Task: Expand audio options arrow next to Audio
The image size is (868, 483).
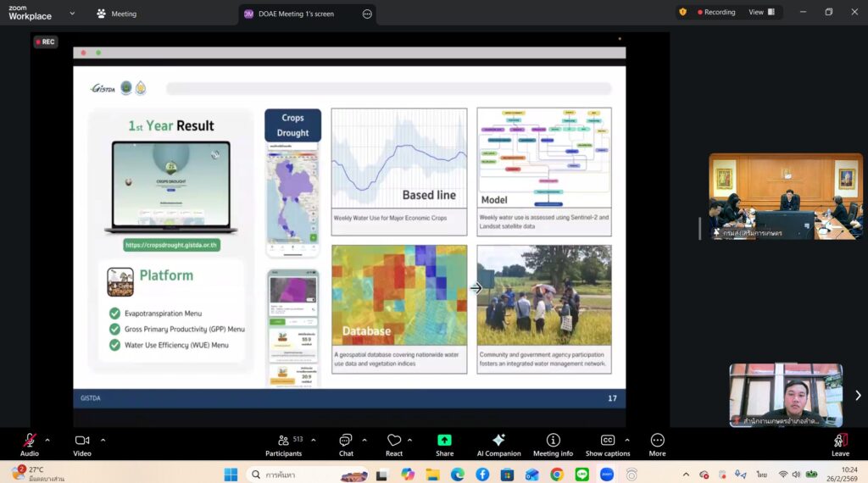Action: click(x=47, y=440)
